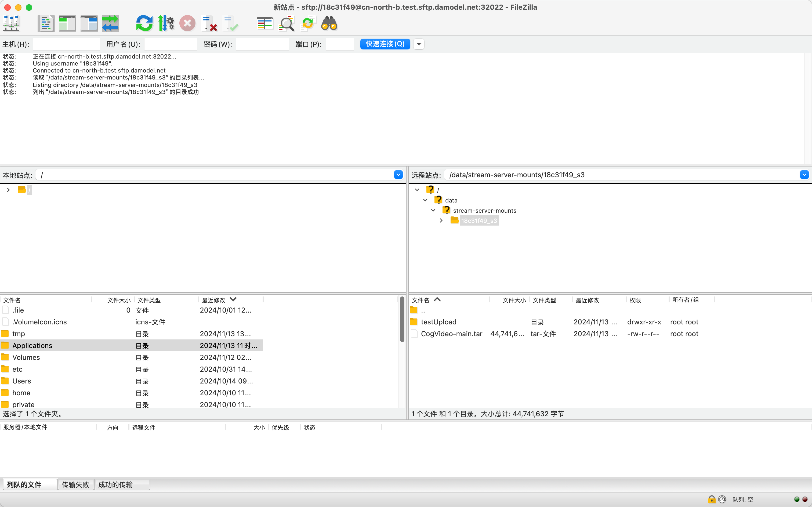Click the 主机 (H) host input field
Image resolution: width=812 pixels, height=507 pixels.
[66, 44]
